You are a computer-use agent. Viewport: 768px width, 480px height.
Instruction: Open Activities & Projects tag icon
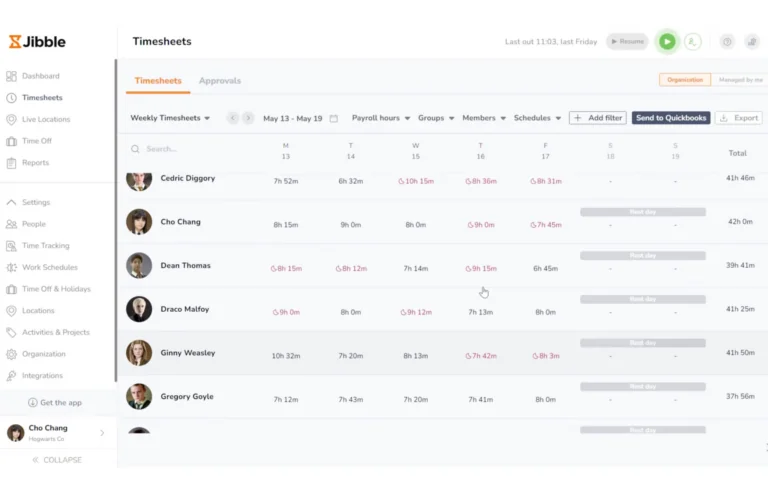11,333
